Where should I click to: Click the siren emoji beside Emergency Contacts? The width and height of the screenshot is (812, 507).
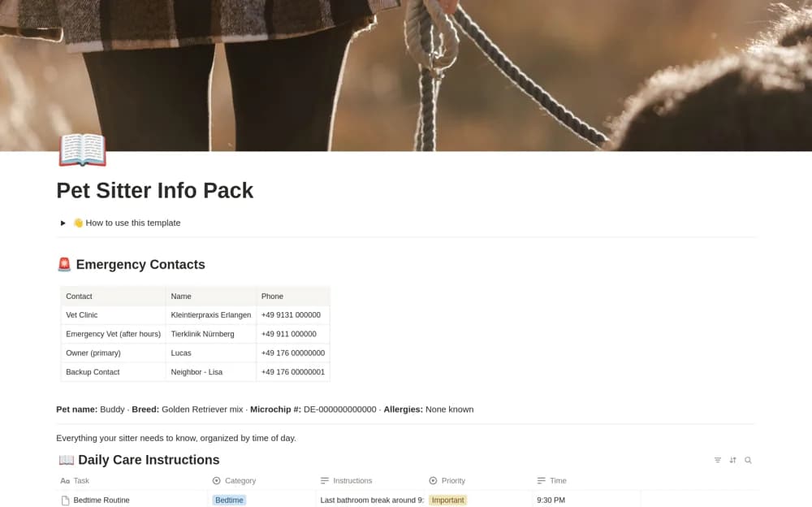coord(64,264)
